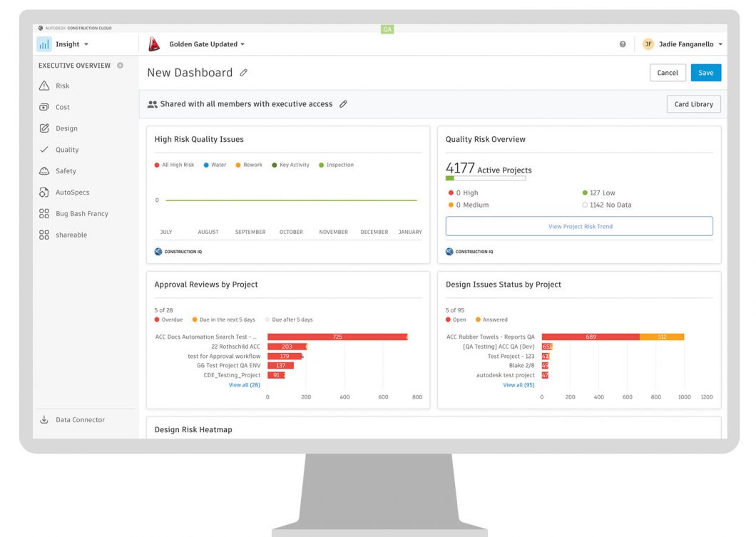Open the Risk dashboard
756x537 pixels.
tap(62, 86)
